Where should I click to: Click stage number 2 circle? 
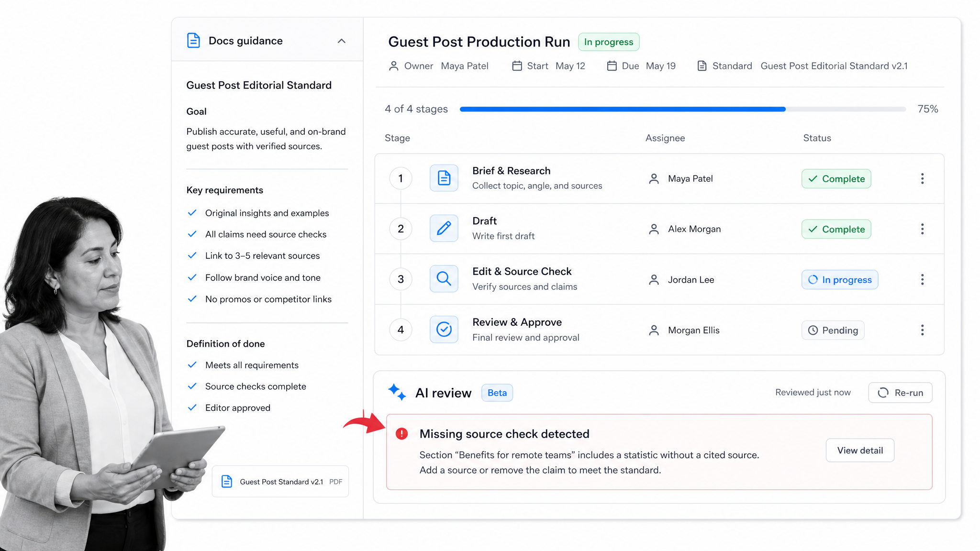tap(401, 229)
